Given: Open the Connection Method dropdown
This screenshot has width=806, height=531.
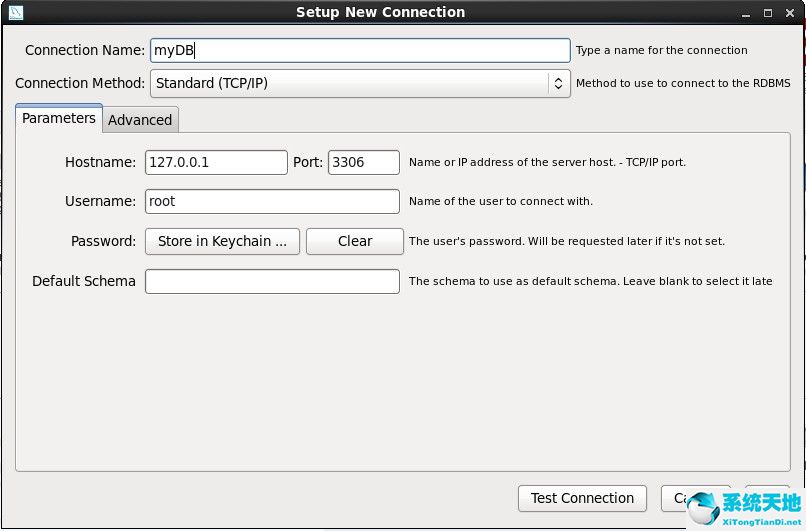Looking at the screenshot, I should [x=360, y=83].
